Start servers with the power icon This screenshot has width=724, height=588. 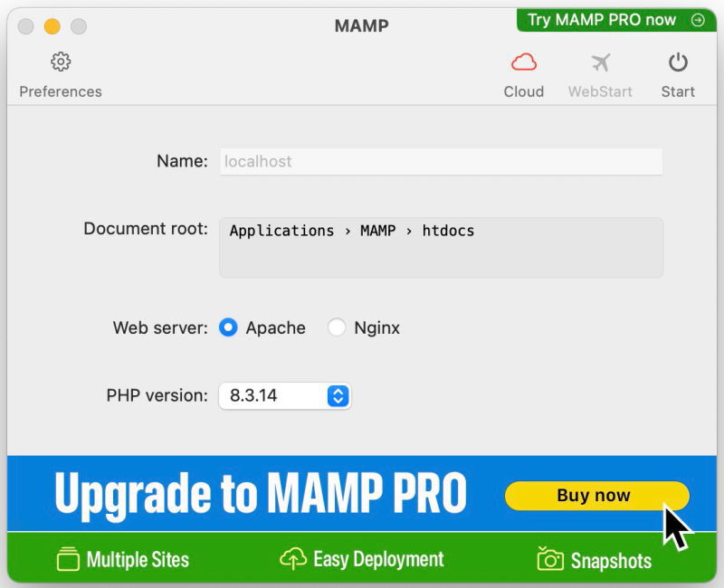[678, 62]
